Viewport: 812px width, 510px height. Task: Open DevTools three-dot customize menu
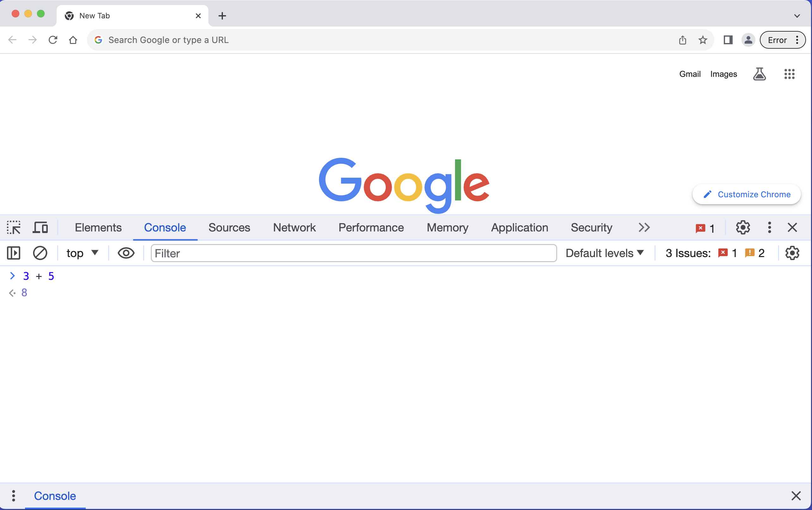pyautogui.click(x=769, y=228)
